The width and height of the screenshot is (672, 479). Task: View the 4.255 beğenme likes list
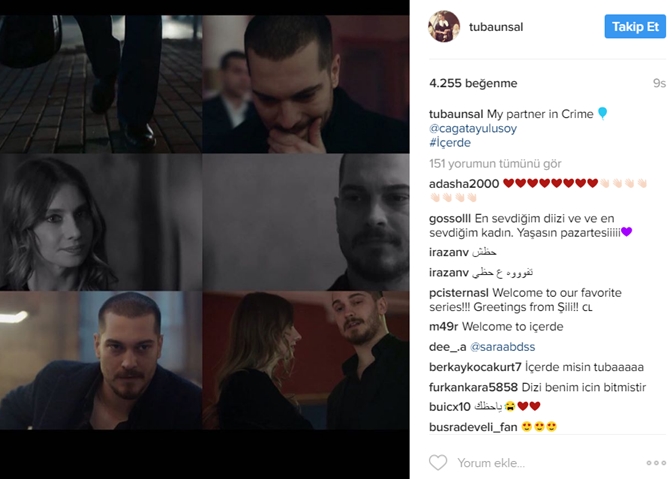(x=473, y=83)
